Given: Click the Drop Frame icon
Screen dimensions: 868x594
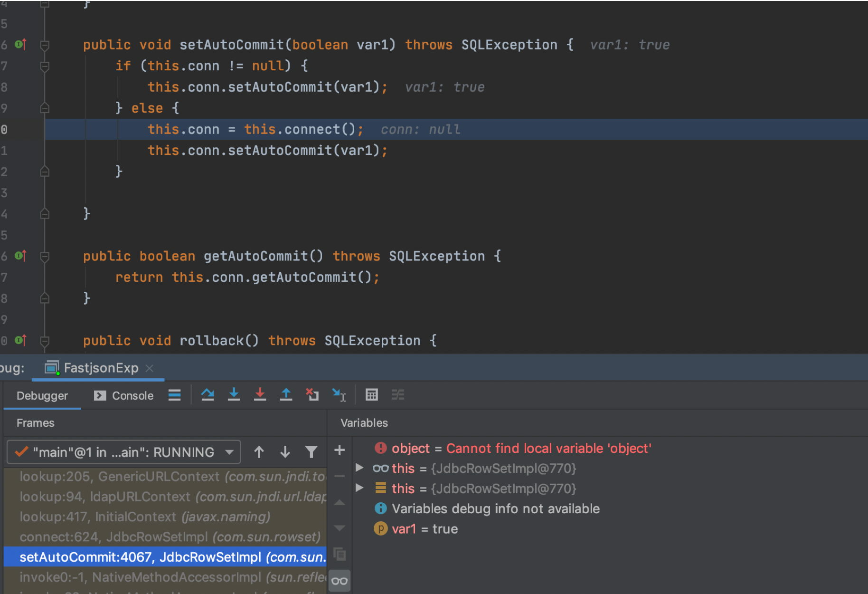Looking at the screenshot, I should (312, 395).
